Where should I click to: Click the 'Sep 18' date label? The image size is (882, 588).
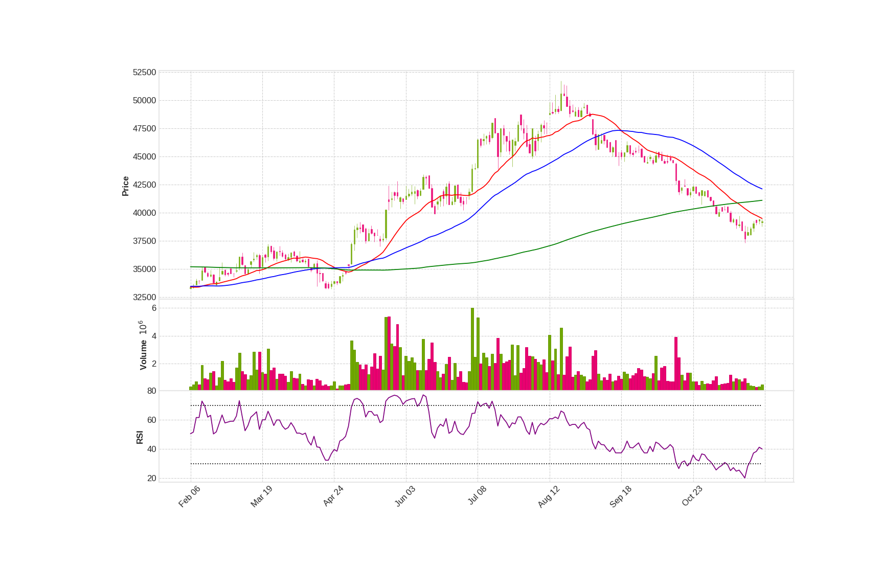click(621, 496)
